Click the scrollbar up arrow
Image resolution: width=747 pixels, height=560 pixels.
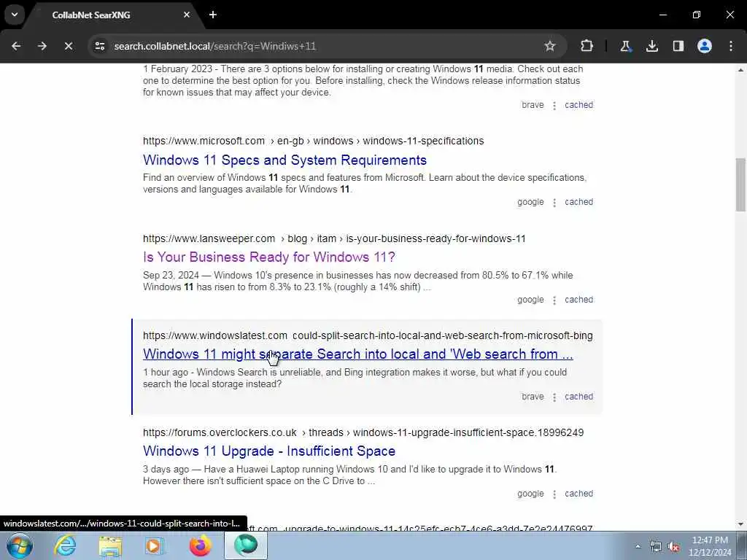point(740,70)
